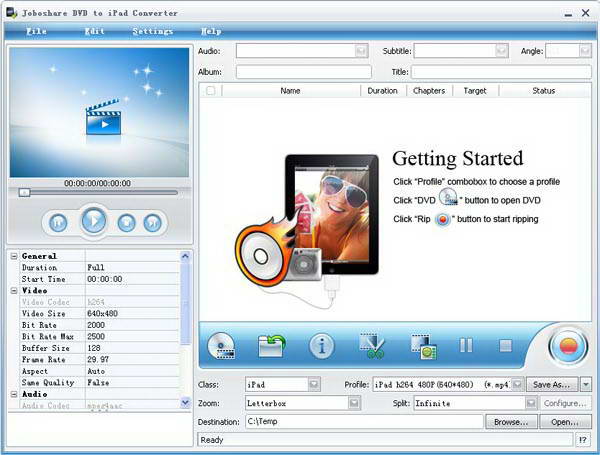Select the Start Time value 00:00:00

click(132, 279)
